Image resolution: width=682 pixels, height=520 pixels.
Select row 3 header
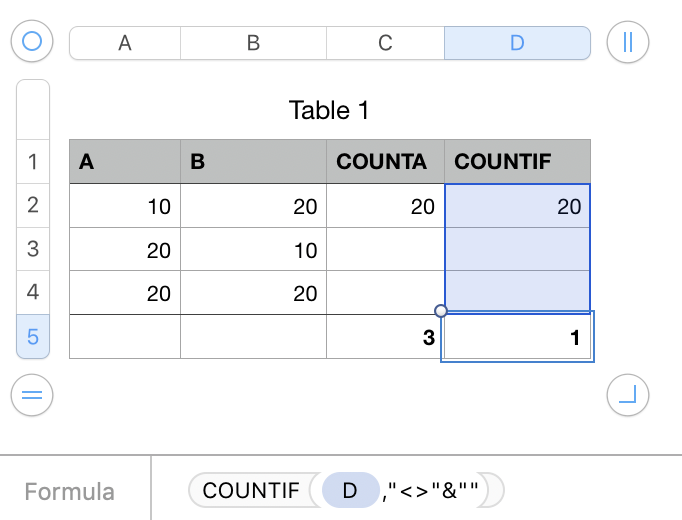(x=33, y=249)
